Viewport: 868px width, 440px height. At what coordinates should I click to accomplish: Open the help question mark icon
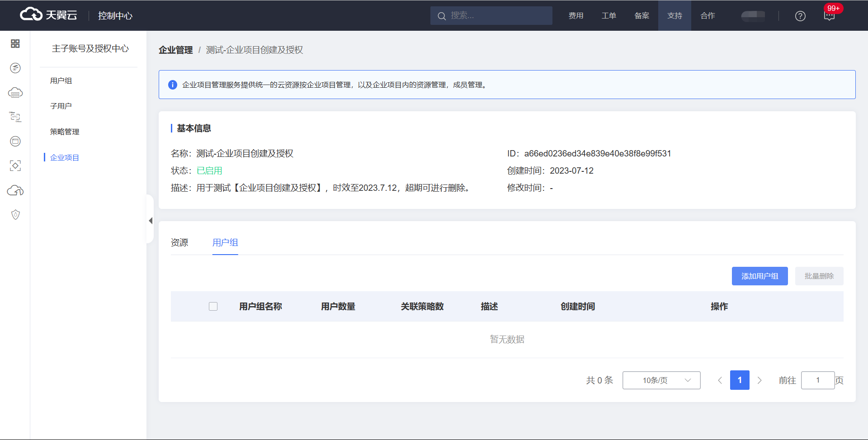click(800, 16)
